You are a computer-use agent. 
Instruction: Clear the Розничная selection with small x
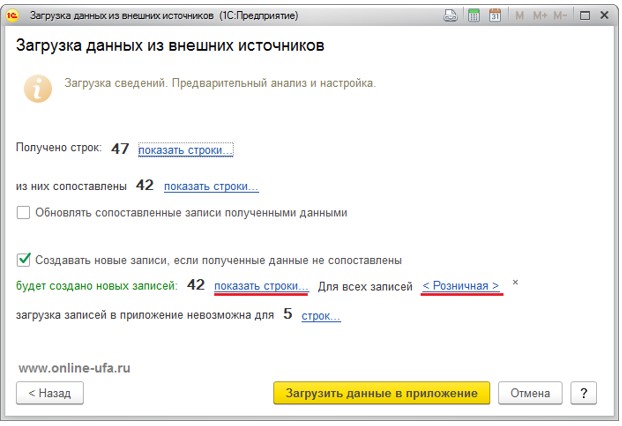point(515,283)
